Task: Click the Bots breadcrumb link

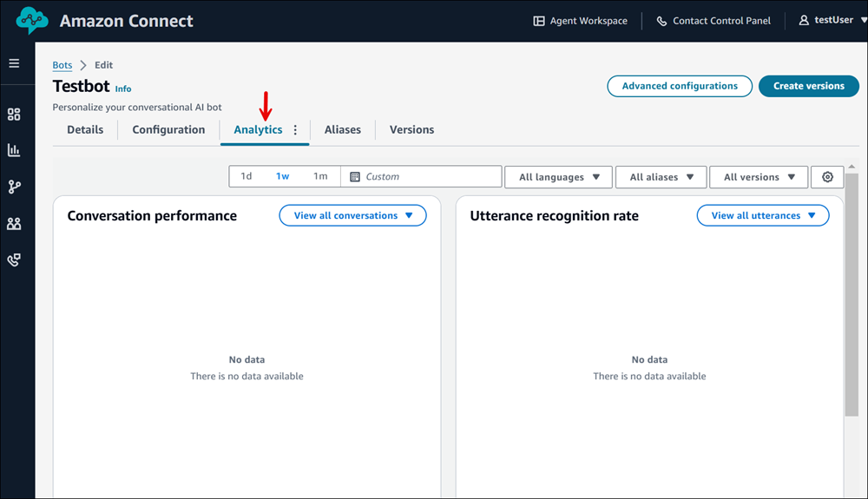Action: [62, 65]
